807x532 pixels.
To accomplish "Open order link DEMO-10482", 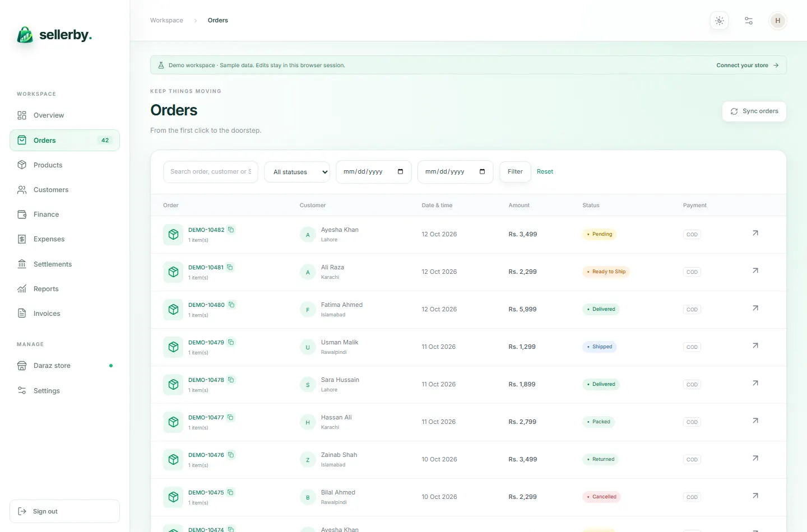I will point(206,230).
